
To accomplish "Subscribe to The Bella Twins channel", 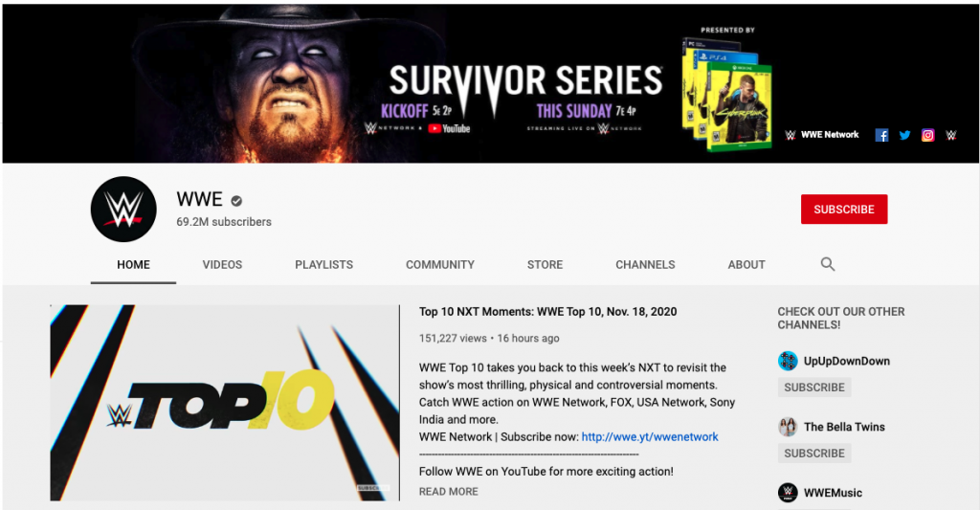I will tap(814, 454).
